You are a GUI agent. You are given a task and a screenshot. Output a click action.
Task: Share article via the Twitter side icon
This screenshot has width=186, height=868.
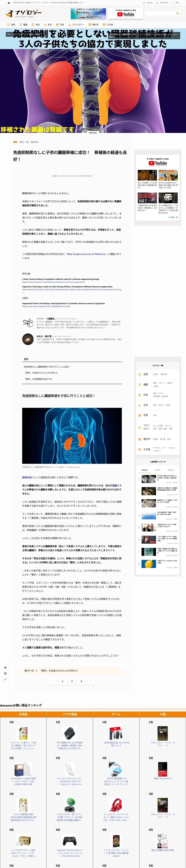(5, 667)
